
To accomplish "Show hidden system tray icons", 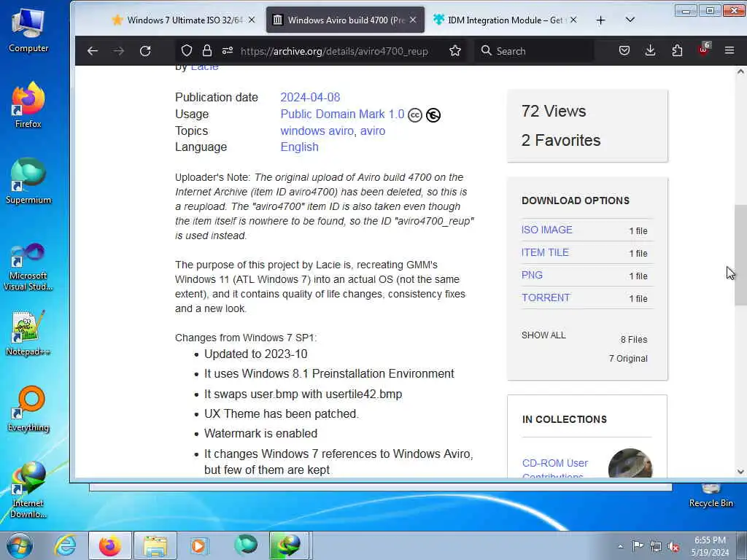I will [x=620, y=547].
